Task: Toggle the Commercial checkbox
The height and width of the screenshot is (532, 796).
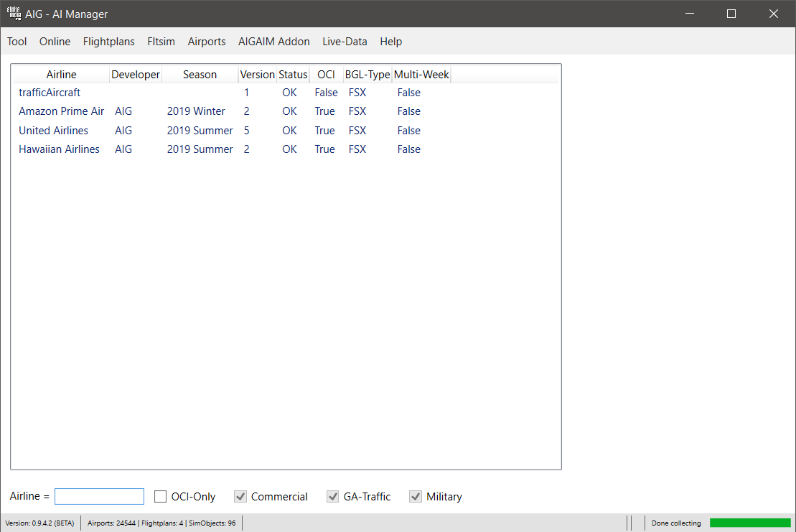Action: coord(240,497)
